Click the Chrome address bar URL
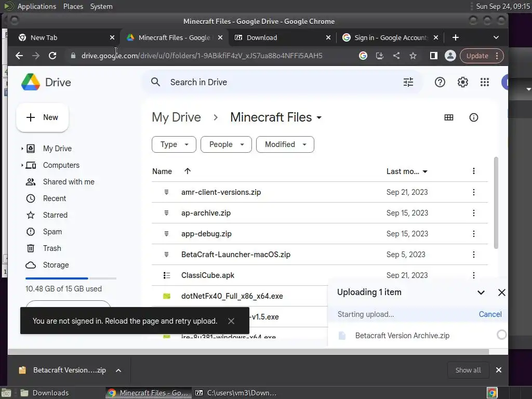 click(202, 56)
